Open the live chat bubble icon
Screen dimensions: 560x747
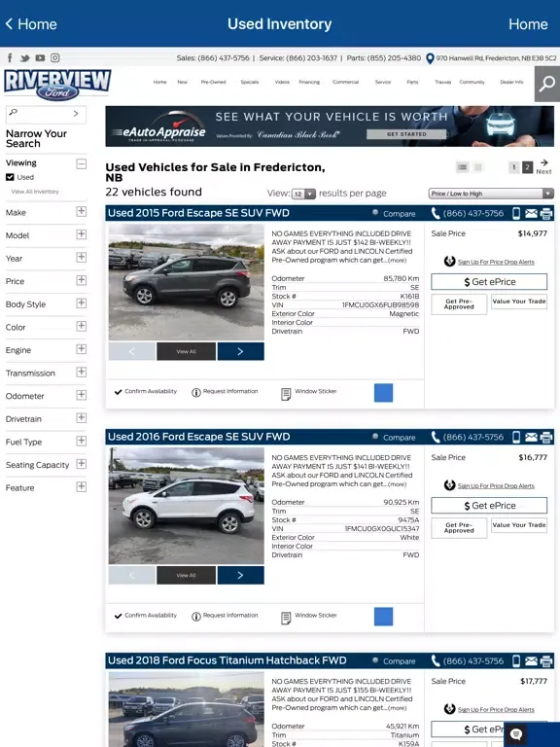516,734
